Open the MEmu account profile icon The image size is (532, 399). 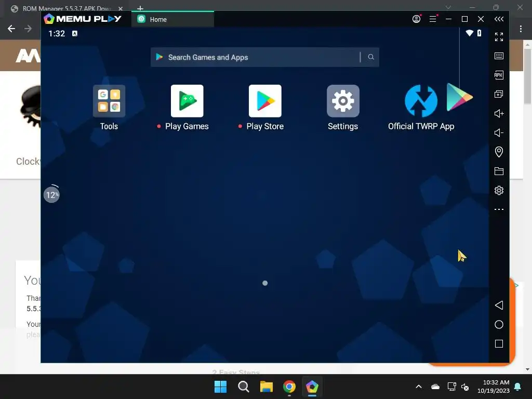[x=416, y=19]
